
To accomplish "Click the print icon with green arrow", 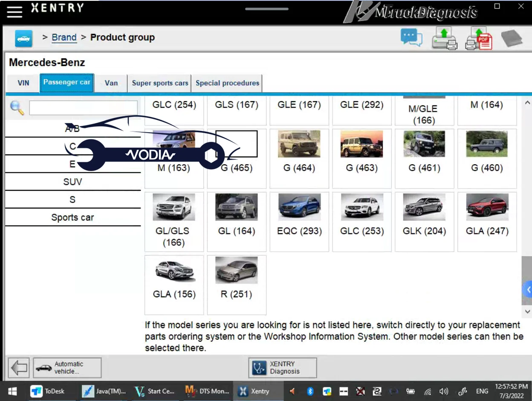I will (444, 38).
